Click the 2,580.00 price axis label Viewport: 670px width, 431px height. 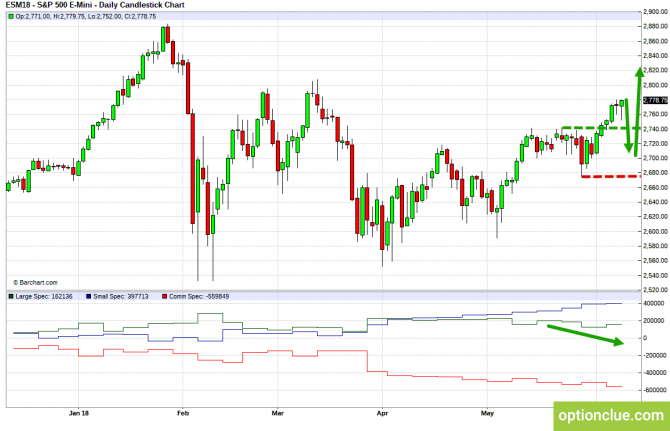[655, 246]
